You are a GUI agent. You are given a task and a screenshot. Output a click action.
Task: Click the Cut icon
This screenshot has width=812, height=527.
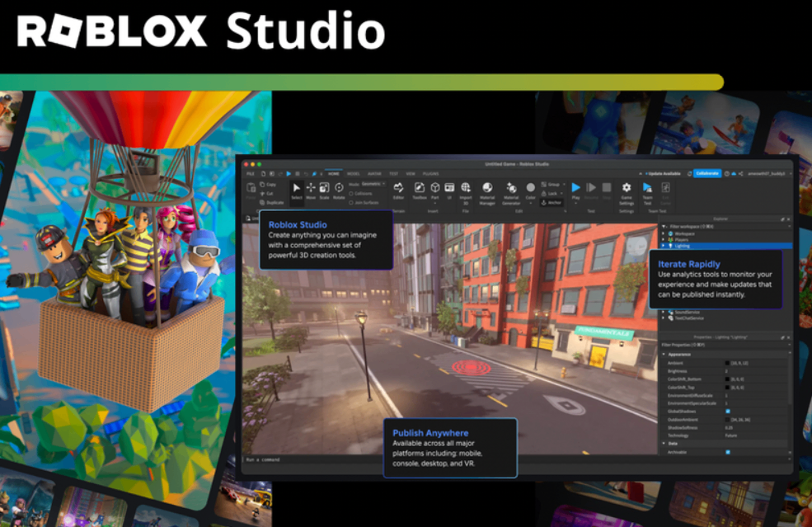click(x=262, y=194)
